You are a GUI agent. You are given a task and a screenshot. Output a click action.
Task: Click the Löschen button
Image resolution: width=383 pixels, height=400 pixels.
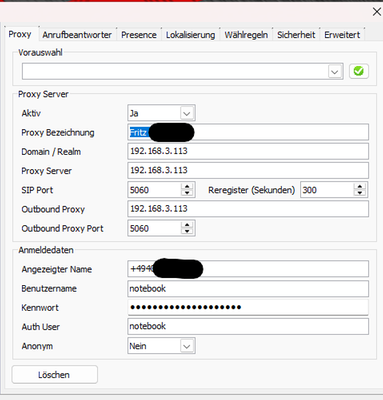(x=54, y=375)
